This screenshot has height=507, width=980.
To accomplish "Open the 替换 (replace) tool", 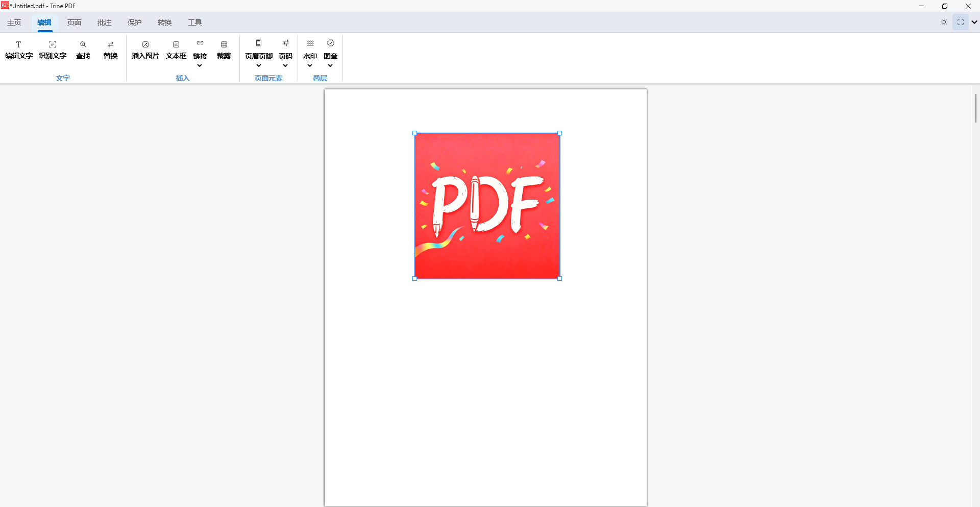I will (x=111, y=50).
